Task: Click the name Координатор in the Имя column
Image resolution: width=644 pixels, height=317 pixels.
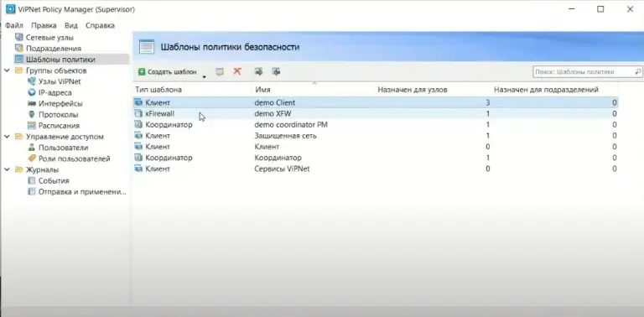Action: 278,158
